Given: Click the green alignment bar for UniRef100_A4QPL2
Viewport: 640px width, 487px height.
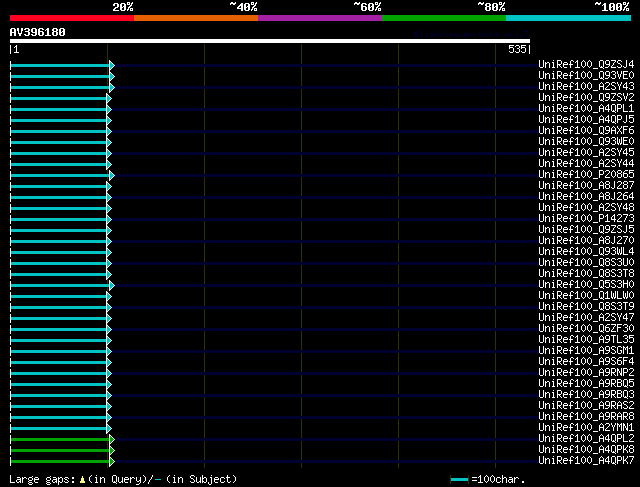Looking at the screenshot, I should [x=60, y=440].
